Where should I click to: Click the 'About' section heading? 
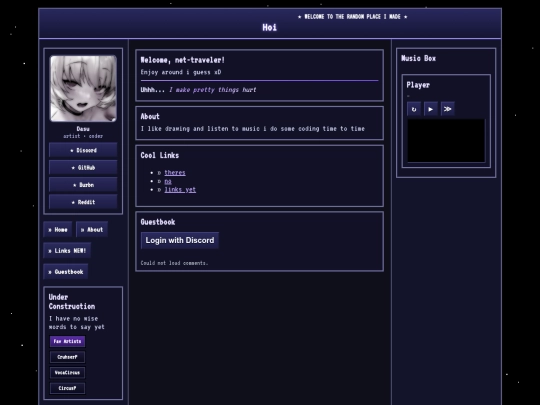150,116
